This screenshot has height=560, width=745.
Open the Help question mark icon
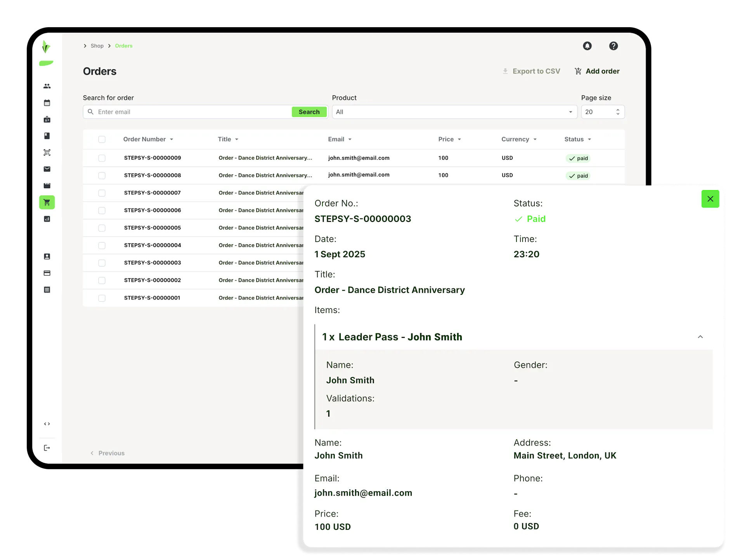613,46
